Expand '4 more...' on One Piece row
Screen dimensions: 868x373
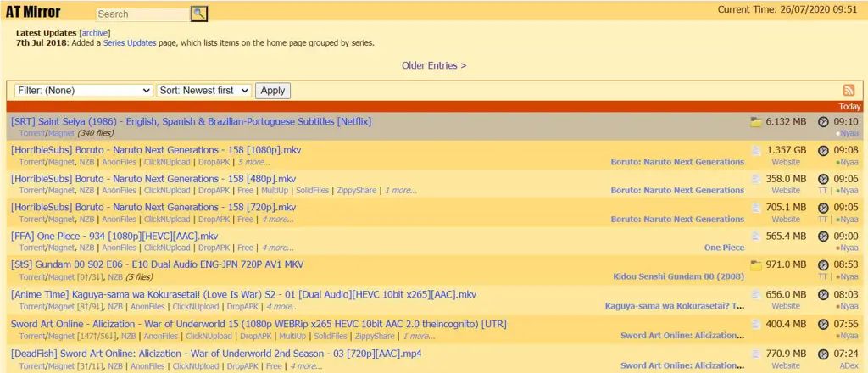[x=277, y=248]
